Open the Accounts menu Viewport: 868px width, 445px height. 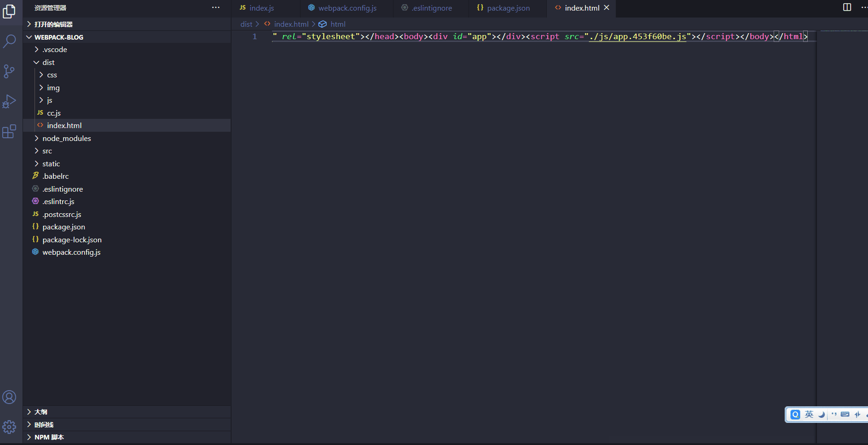(10, 397)
